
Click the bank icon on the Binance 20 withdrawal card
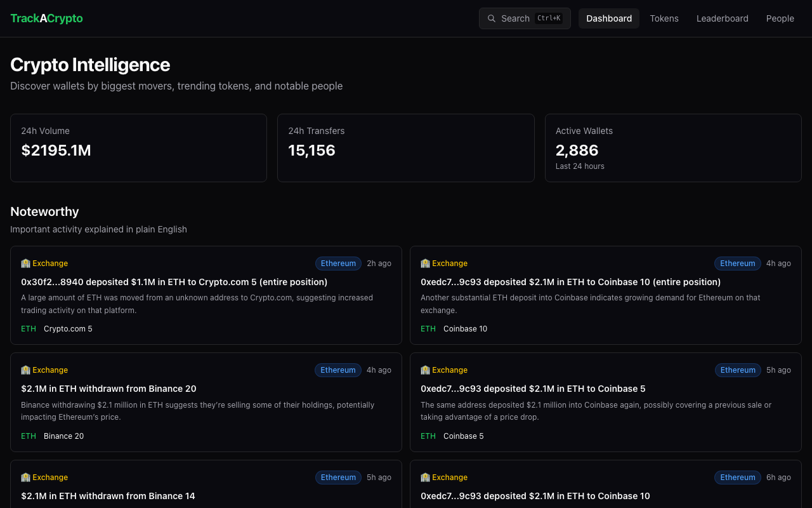point(25,370)
